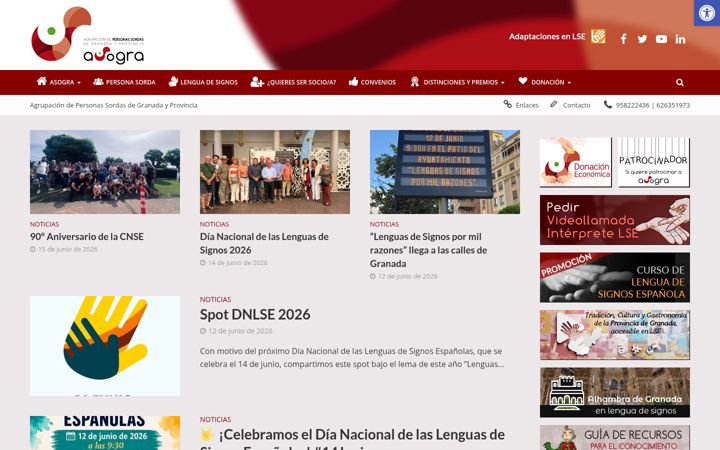This screenshot has width=720, height=450.
Task: Click the LSE adaptations hands icon
Action: 598,36
